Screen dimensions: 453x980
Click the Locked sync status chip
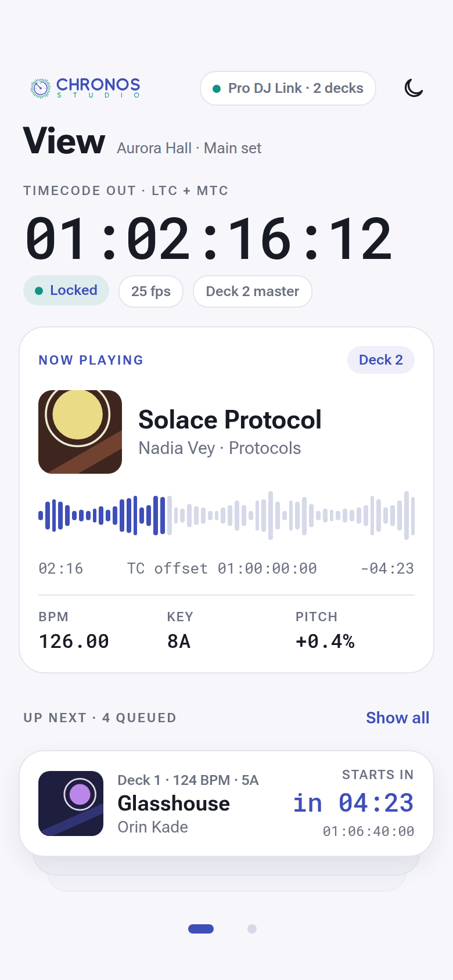coord(66,290)
